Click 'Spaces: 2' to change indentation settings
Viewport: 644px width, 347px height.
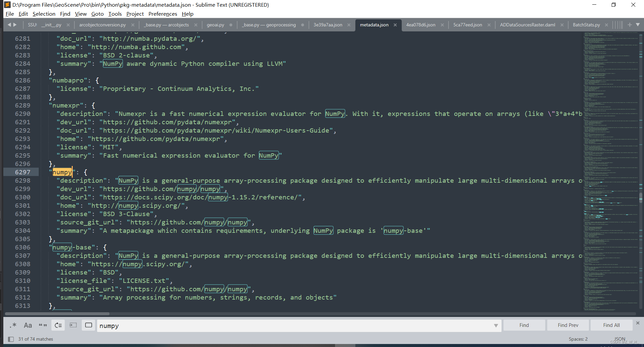578,339
